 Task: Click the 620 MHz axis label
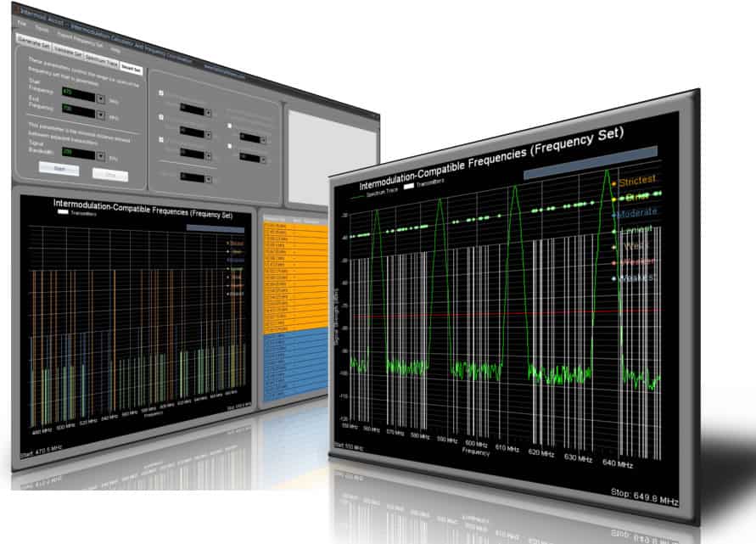click(x=540, y=453)
